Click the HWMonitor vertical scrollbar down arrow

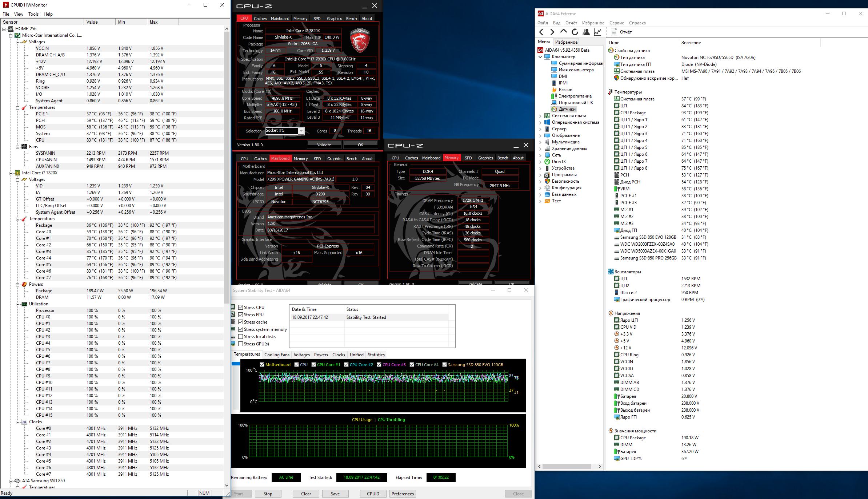(x=227, y=485)
